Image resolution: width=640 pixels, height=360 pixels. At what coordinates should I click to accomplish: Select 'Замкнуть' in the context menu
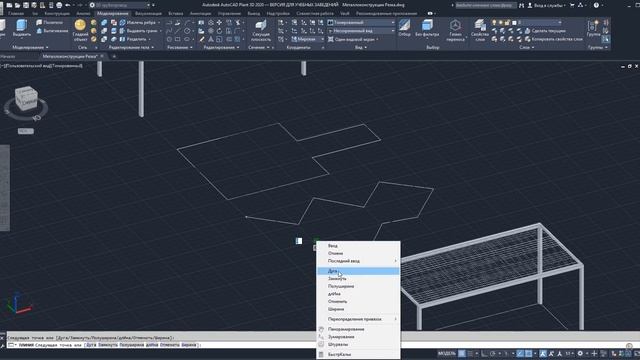tap(358, 278)
